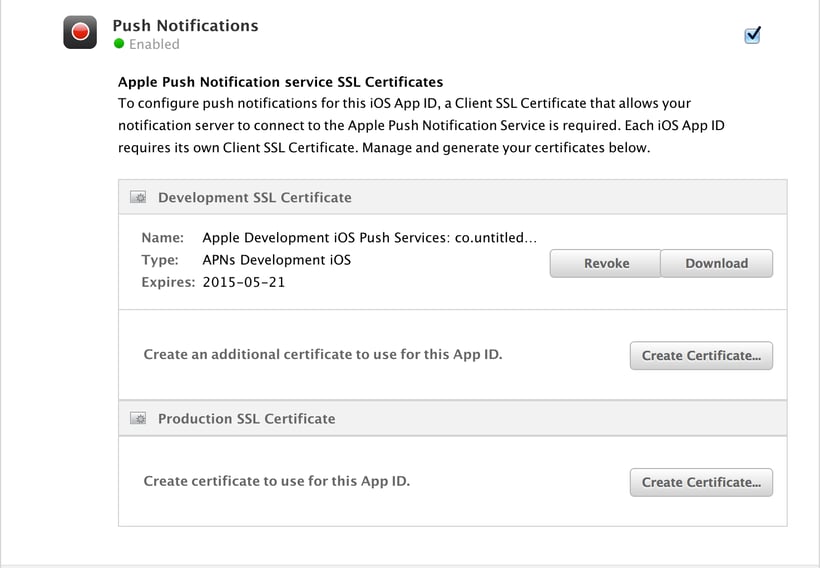Revoke the development push certificate

606,263
